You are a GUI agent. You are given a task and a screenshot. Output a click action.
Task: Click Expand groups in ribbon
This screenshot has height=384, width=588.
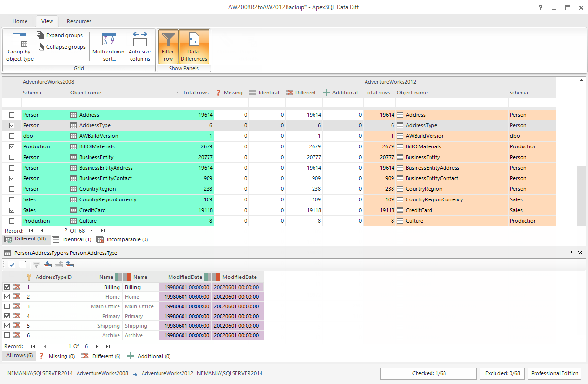pyautogui.click(x=60, y=35)
